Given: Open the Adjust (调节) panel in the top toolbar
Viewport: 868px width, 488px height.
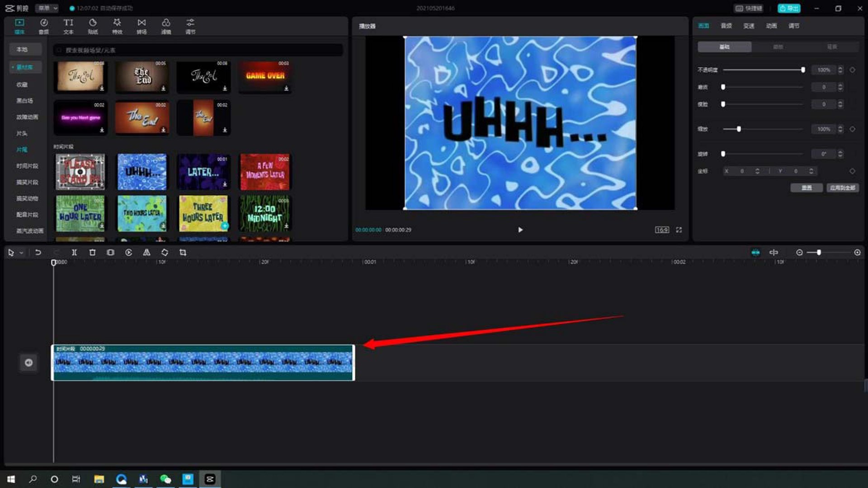Looking at the screenshot, I should pyautogui.click(x=190, y=26).
